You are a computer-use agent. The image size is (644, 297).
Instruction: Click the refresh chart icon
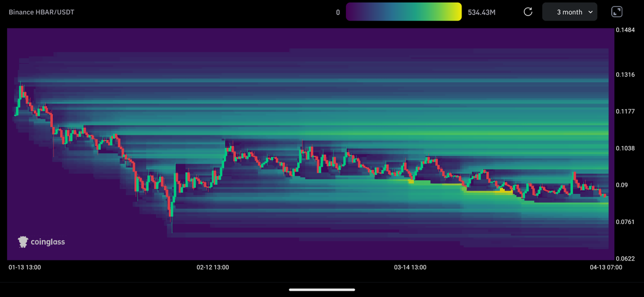(x=528, y=12)
